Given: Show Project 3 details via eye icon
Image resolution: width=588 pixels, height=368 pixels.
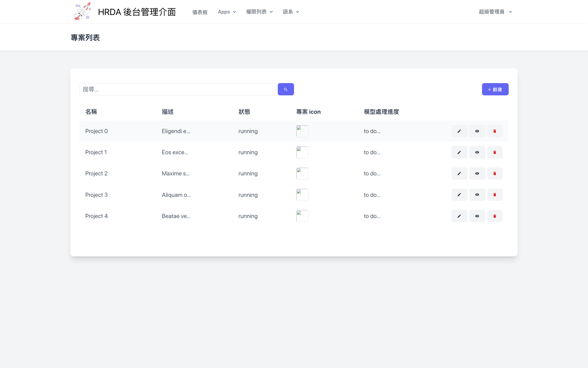Looking at the screenshot, I should (x=477, y=195).
